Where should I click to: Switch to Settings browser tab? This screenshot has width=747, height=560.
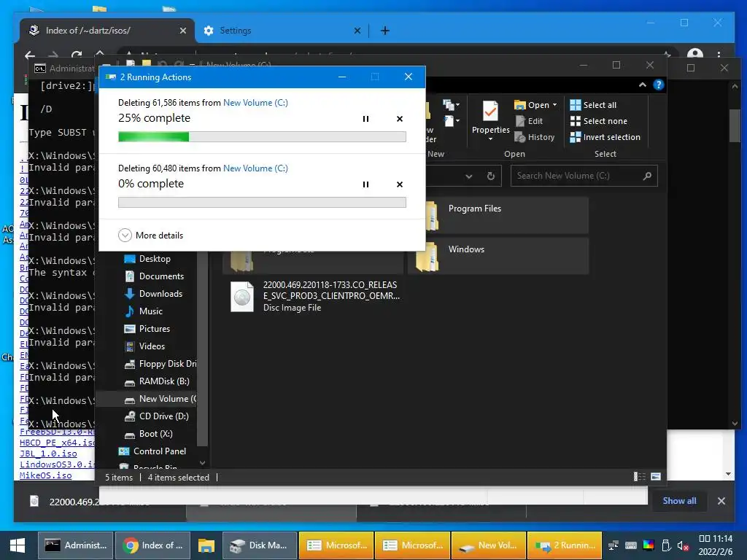(x=281, y=31)
